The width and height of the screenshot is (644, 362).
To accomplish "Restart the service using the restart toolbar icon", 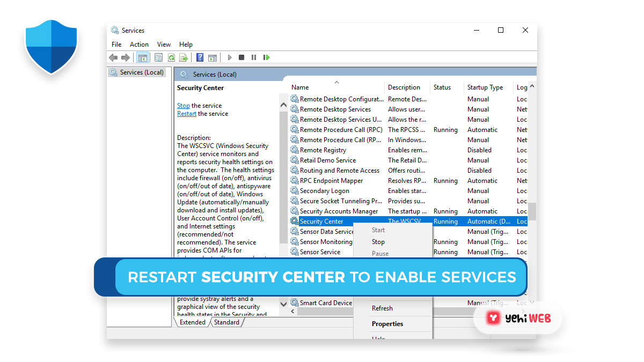I will [266, 57].
